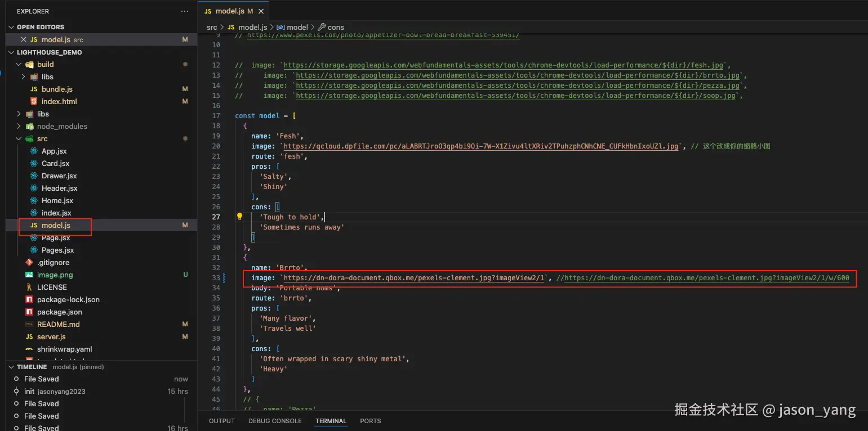This screenshot has width=868, height=431.
Task: Expand the node_modules folder
Action: tap(19, 126)
